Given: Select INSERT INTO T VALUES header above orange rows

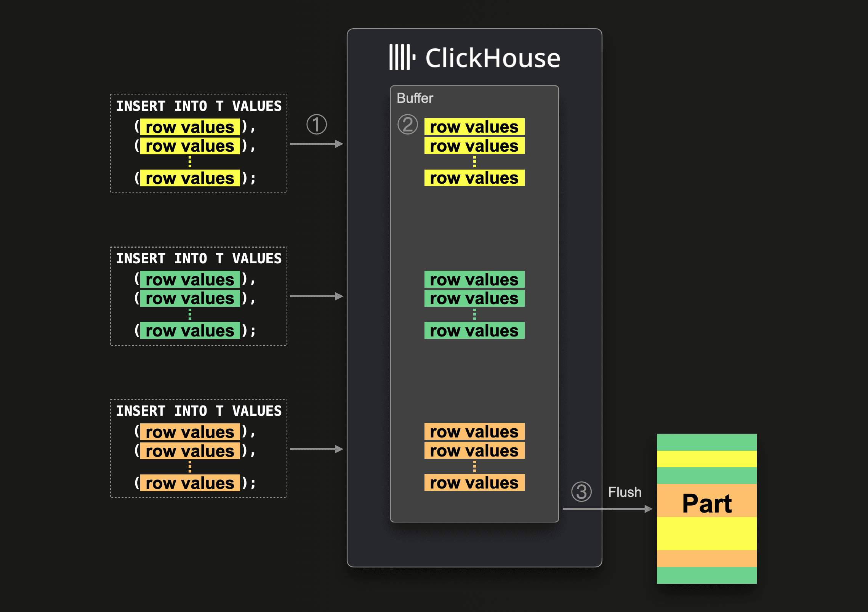Looking at the screenshot, I should [x=199, y=411].
